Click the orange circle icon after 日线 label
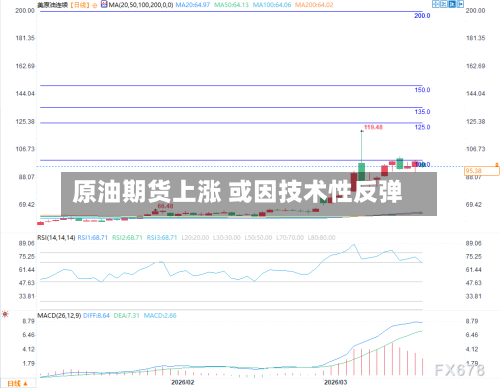This screenshot has width=500, height=388. [95, 5]
